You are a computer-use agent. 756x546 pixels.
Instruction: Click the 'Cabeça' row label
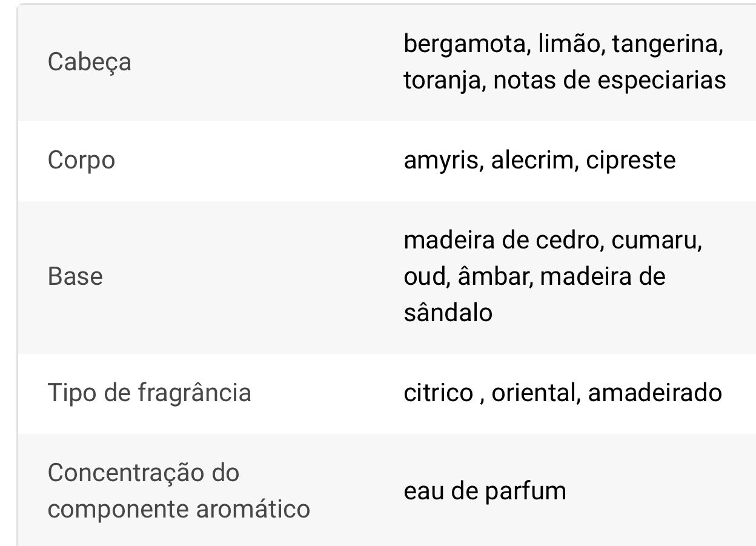coord(89,62)
